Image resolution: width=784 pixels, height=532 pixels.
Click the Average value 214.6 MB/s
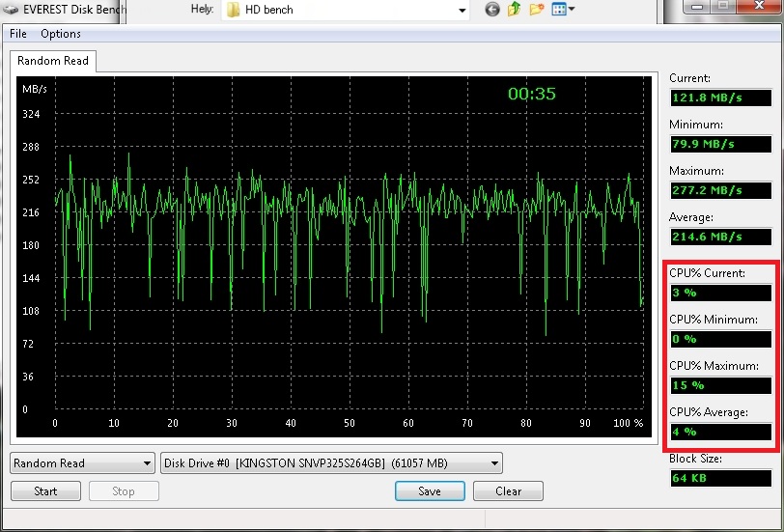click(x=721, y=237)
